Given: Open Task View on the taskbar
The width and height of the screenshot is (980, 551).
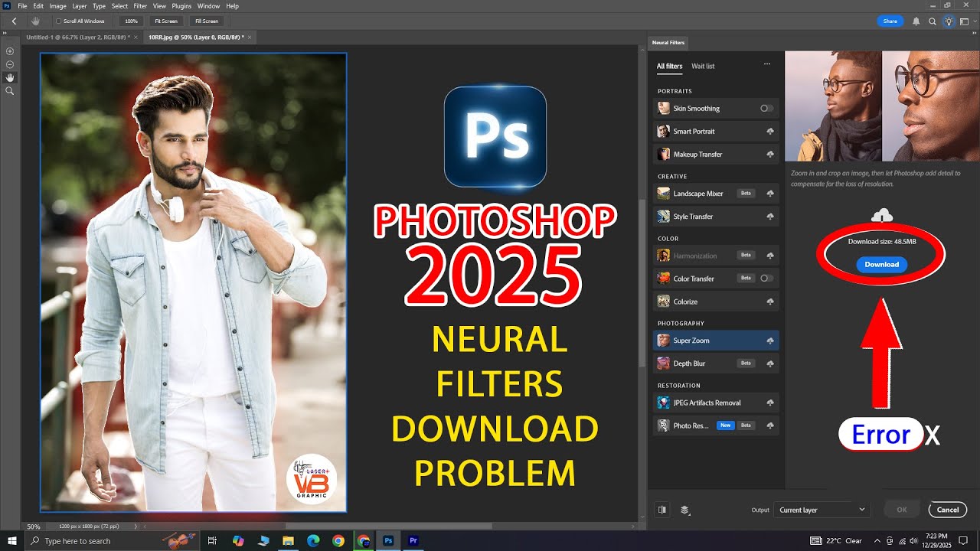Looking at the screenshot, I should [213, 541].
